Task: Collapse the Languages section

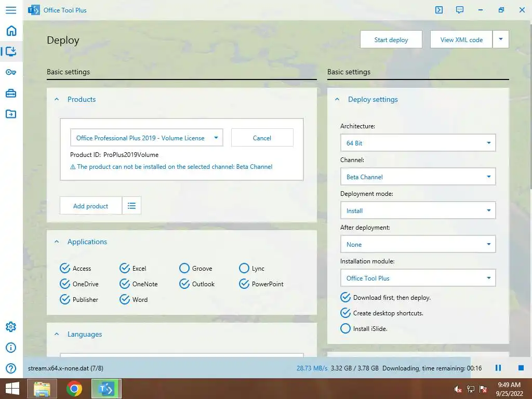Action: pos(57,334)
